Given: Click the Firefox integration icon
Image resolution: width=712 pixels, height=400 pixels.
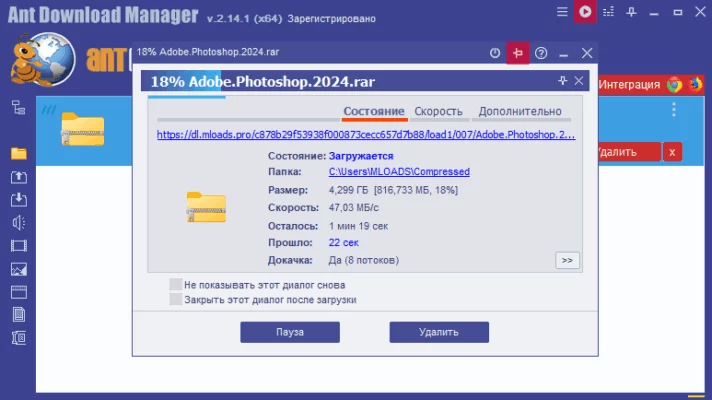Looking at the screenshot, I should point(695,84).
